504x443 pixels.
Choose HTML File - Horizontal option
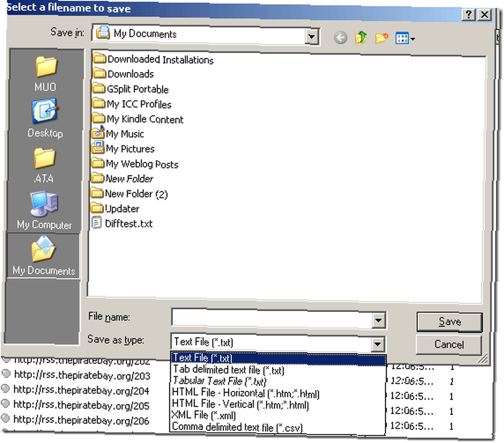click(x=278, y=393)
